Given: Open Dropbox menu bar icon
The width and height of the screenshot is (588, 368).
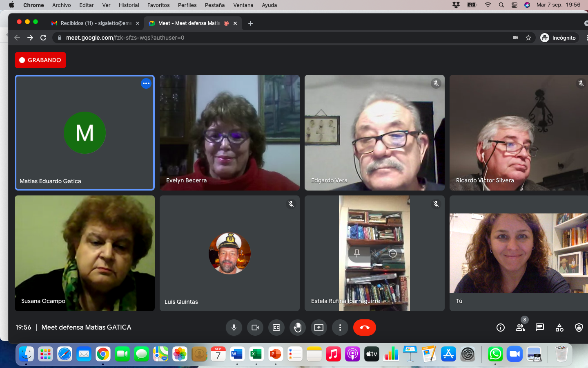Looking at the screenshot, I should tap(456, 5).
